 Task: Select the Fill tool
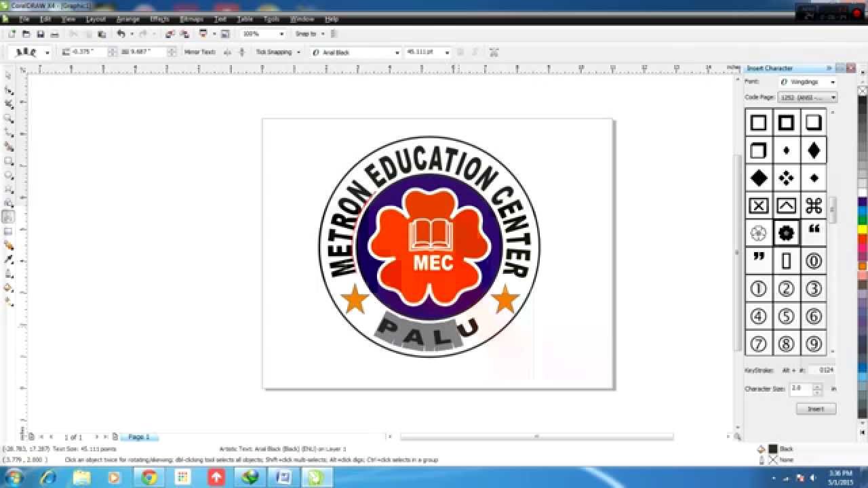[x=8, y=288]
